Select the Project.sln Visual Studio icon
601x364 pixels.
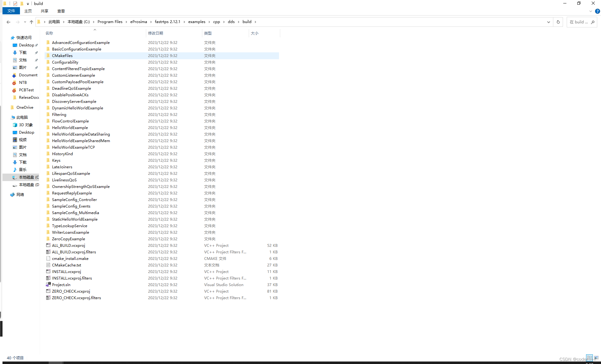point(48,285)
